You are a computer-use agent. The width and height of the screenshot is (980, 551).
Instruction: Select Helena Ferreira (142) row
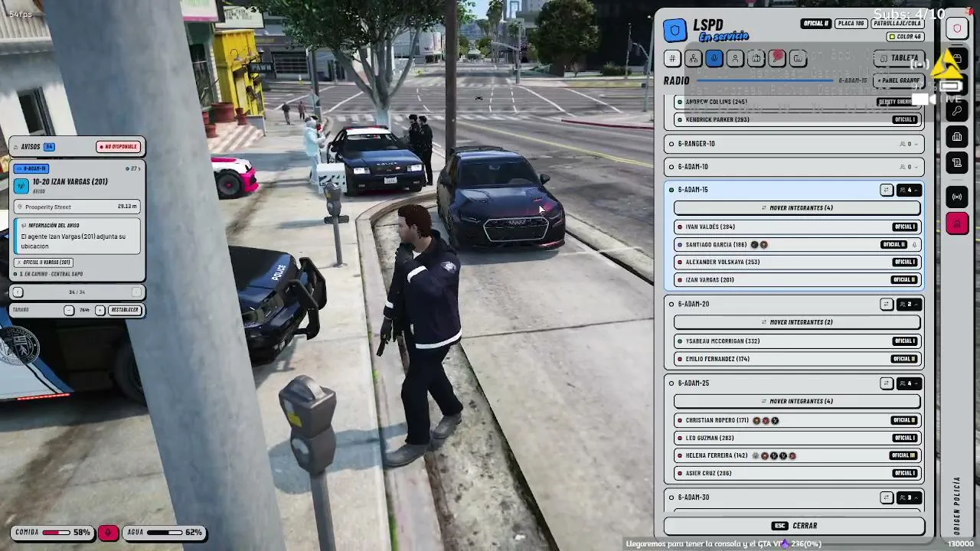pos(797,455)
